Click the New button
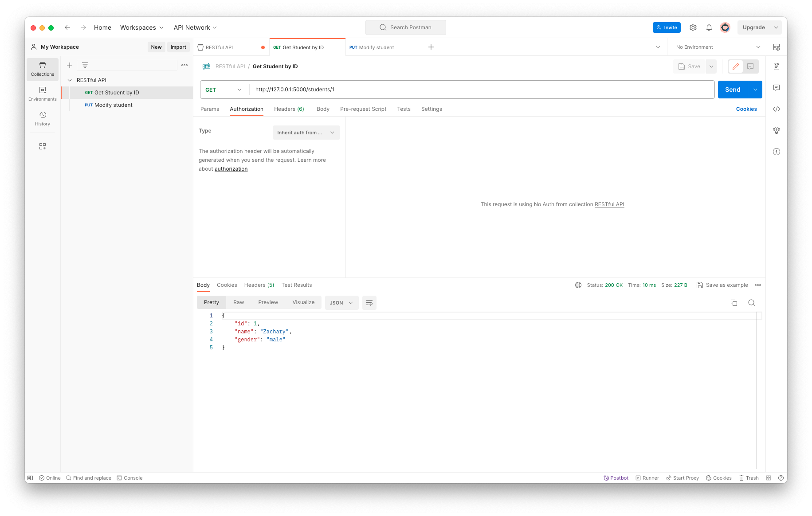The width and height of the screenshot is (812, 516). 156,47
